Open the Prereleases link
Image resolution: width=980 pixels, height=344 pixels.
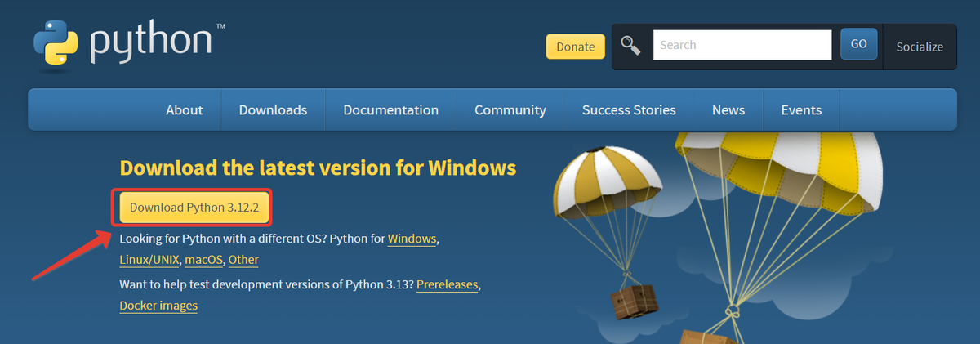(447, 284)
